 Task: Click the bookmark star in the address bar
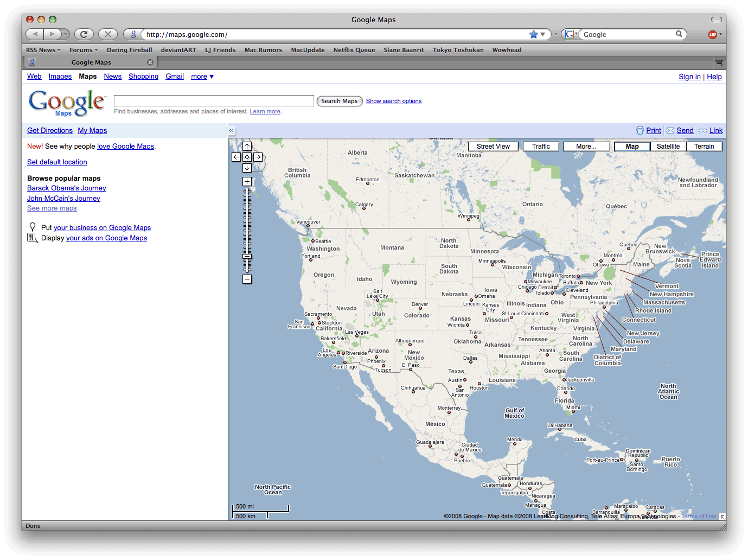534,34
